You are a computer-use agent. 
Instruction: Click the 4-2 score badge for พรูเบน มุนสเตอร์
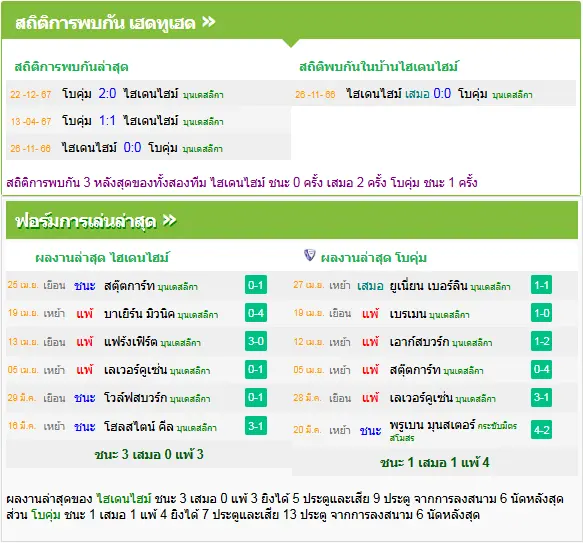click(x=541, y=430)
